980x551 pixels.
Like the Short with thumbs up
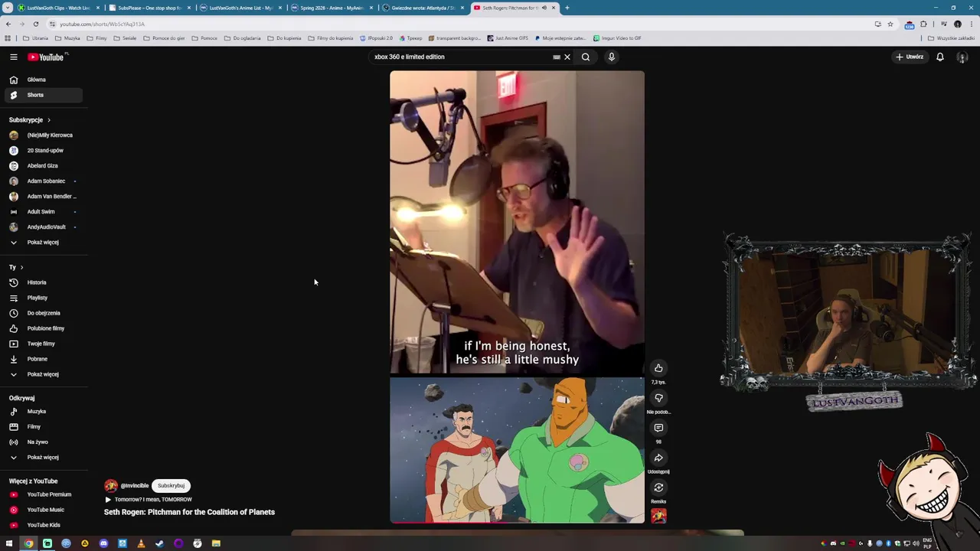(658, 368)
